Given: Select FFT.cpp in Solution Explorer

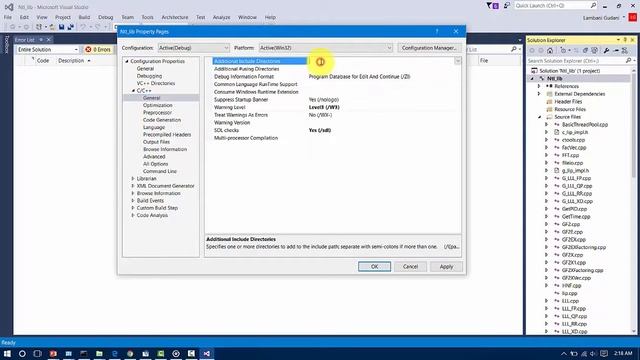Looking at the screenshot, I should coord(570,155).
